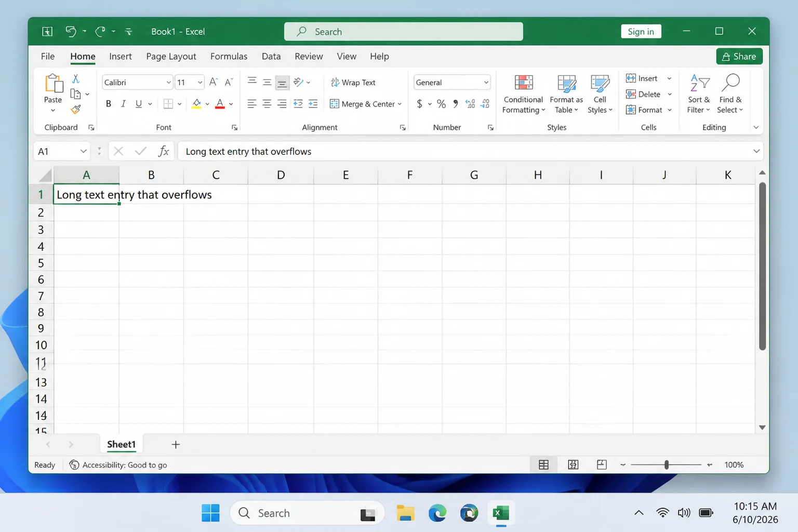Viewport: 798px width, 532px height.
Task: Toggle Bold formatting
Action: [109, 104]
